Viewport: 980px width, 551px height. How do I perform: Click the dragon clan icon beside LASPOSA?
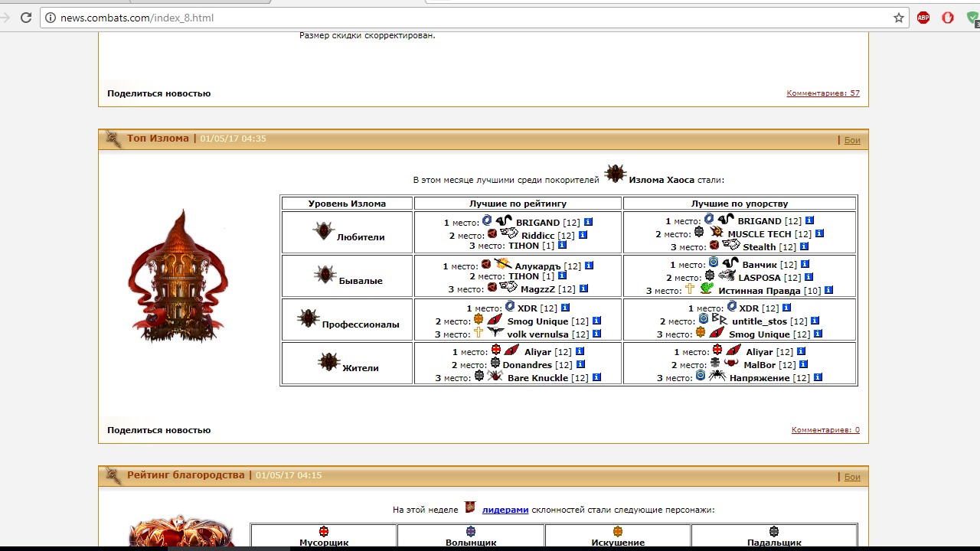727,275
